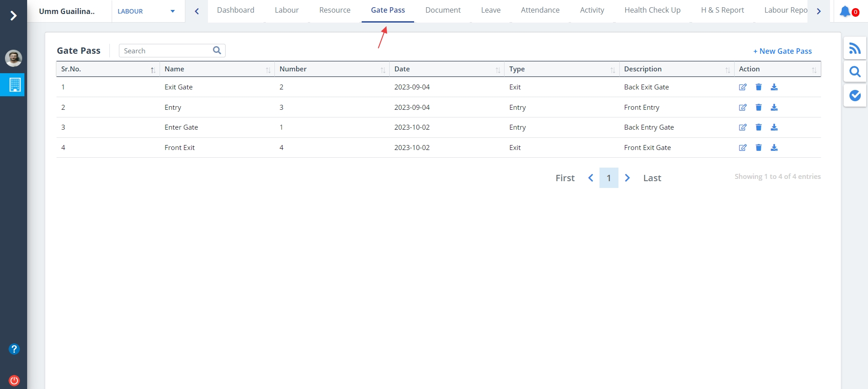The width and height of the screenshot is (868, 389).
Task: Click the blue checkmark side icon
Action: [854, 95]
